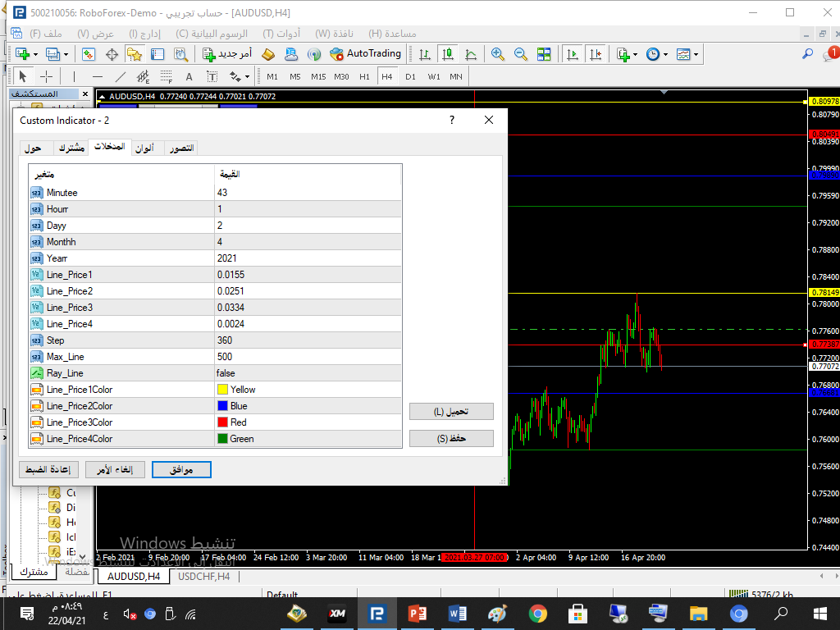
Task: Open Word from the taskbar
Action: pos(457,614)
